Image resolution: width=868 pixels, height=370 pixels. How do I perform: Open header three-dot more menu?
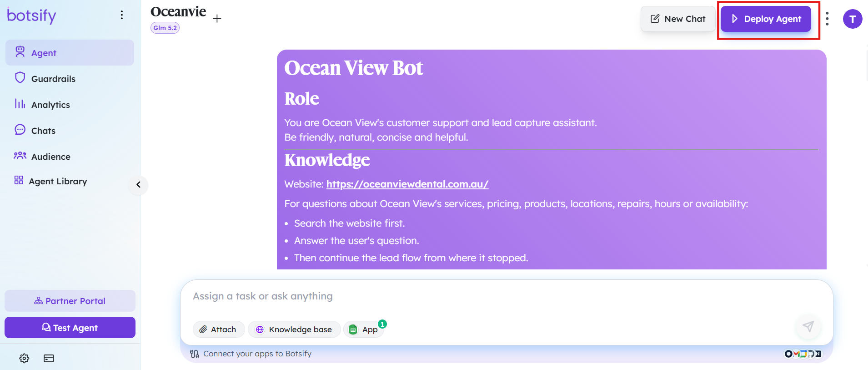pyautogui.click(x=827, y=19)
